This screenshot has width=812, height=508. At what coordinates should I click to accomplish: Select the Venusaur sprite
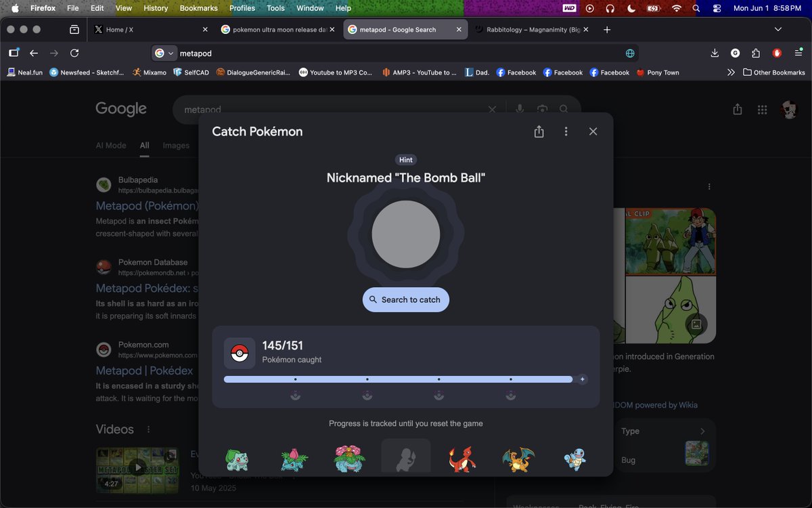tap(350, 459)
